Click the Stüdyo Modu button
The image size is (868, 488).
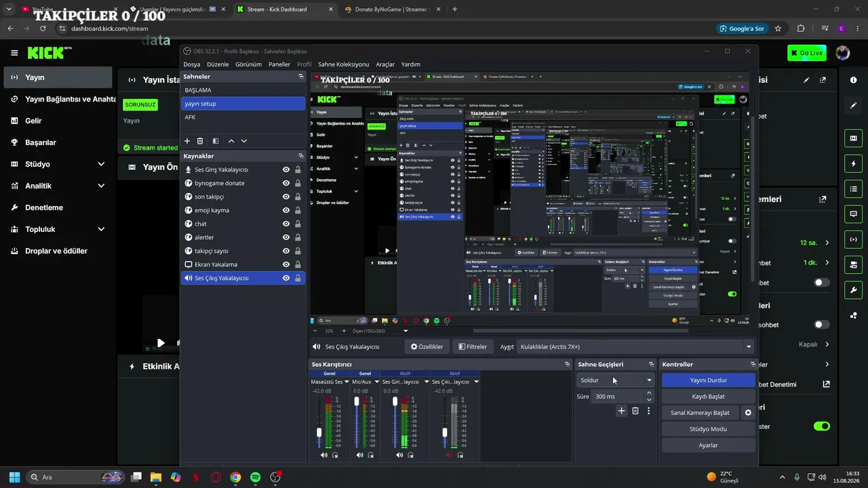coord(708,429)
